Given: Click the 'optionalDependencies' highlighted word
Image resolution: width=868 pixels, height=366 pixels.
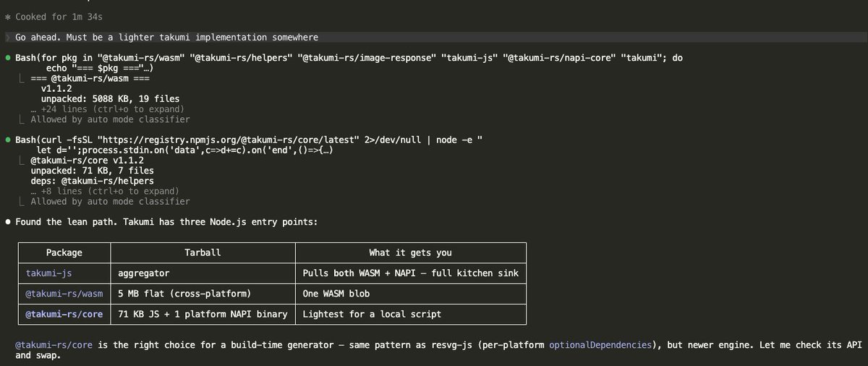Looking at the screenshot, I should [x=602, y=346].
